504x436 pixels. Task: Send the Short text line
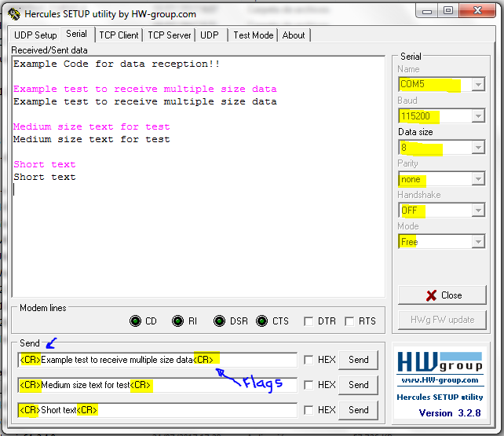tap(359, 410)
